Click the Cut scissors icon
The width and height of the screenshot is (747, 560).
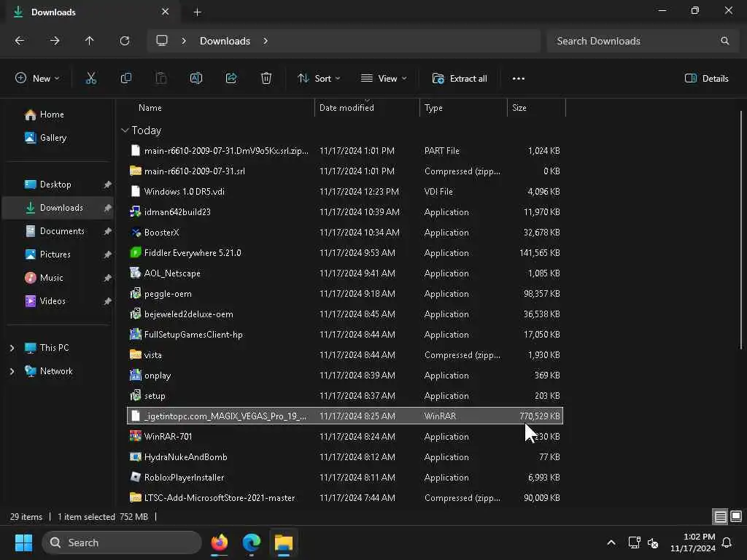click(x=90, y=79)
